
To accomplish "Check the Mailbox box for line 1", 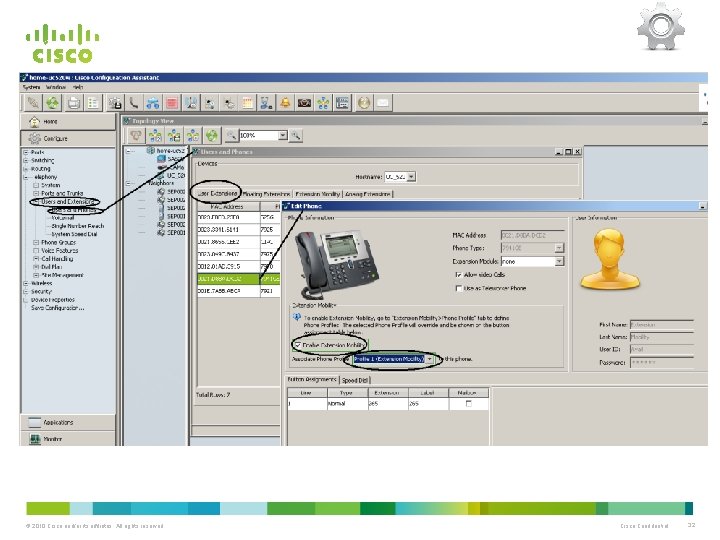I will point(468,404).
